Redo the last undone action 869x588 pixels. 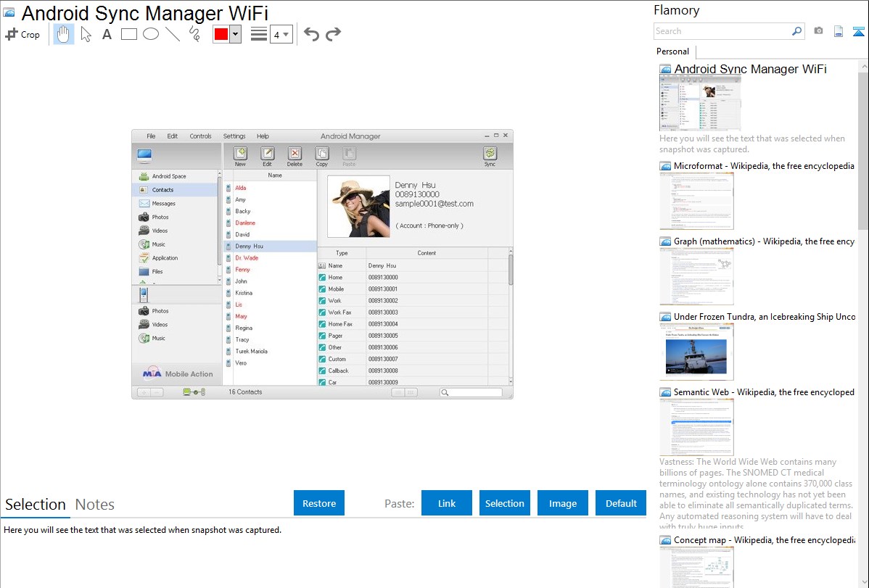click(333, 34)
